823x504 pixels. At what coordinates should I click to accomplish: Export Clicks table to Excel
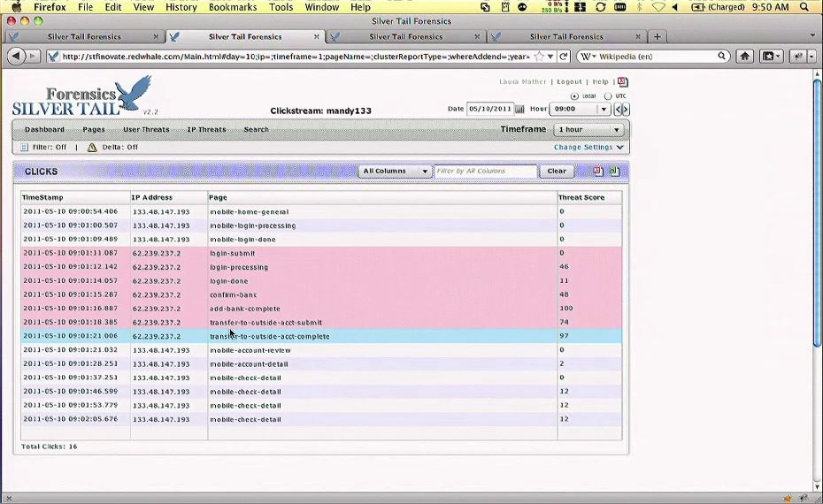[x=615, y=171]
